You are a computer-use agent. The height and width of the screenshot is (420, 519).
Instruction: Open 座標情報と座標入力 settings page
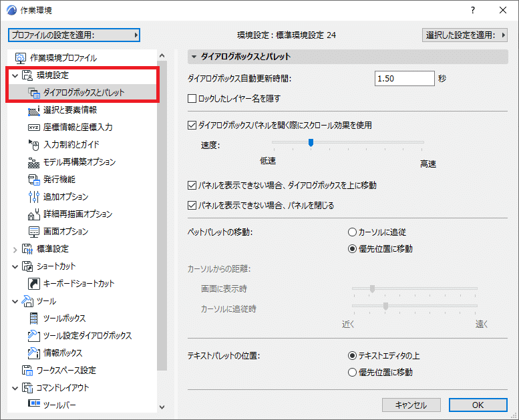click(78, 128)
